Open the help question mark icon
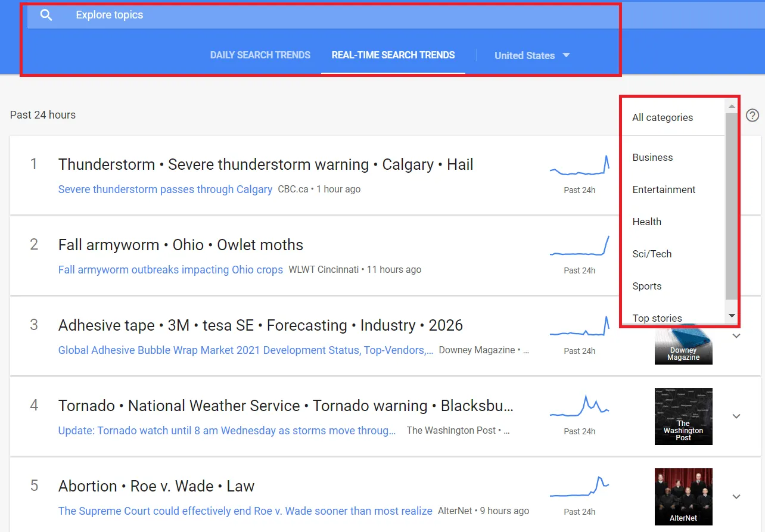The image size is (765, 532). [x=752, y=116]
